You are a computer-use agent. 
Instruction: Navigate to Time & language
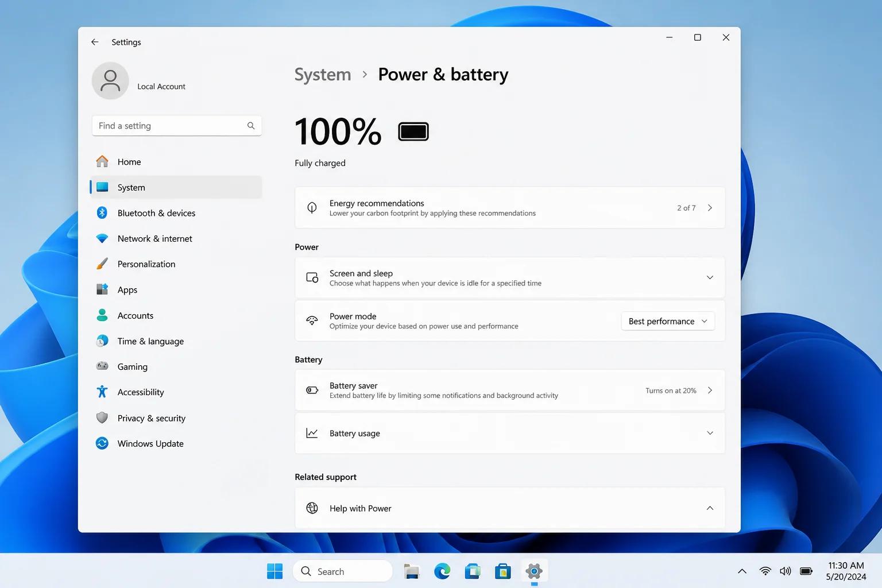tap(176, 341)
